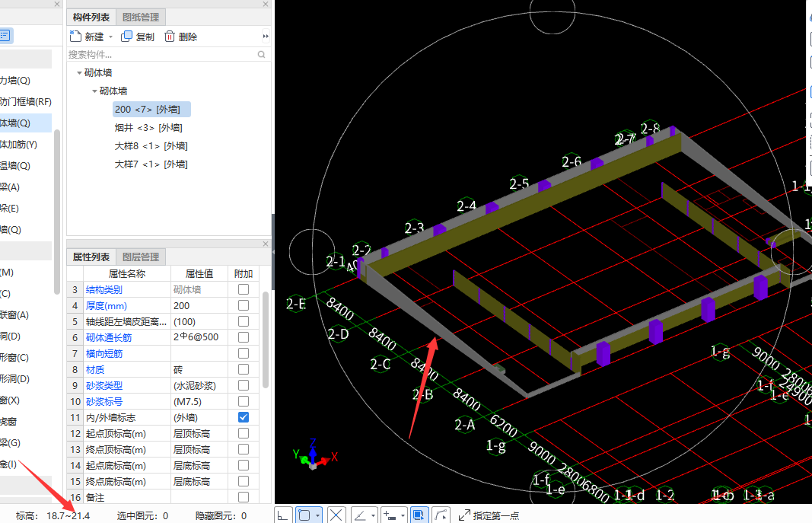Click the 复制 (Copy) component icon

click(126, 37)
